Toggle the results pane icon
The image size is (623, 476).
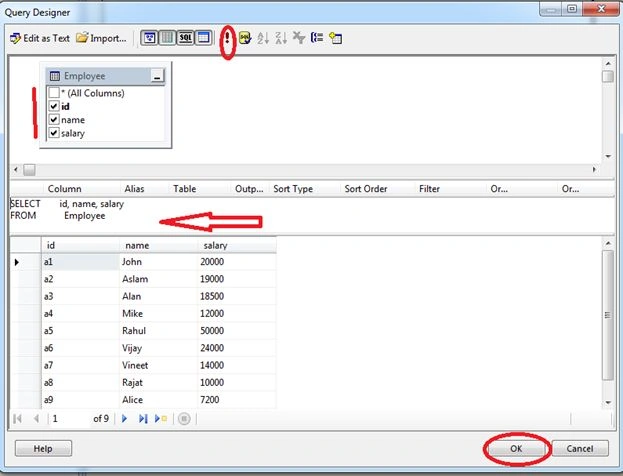[x=203, y=38]
